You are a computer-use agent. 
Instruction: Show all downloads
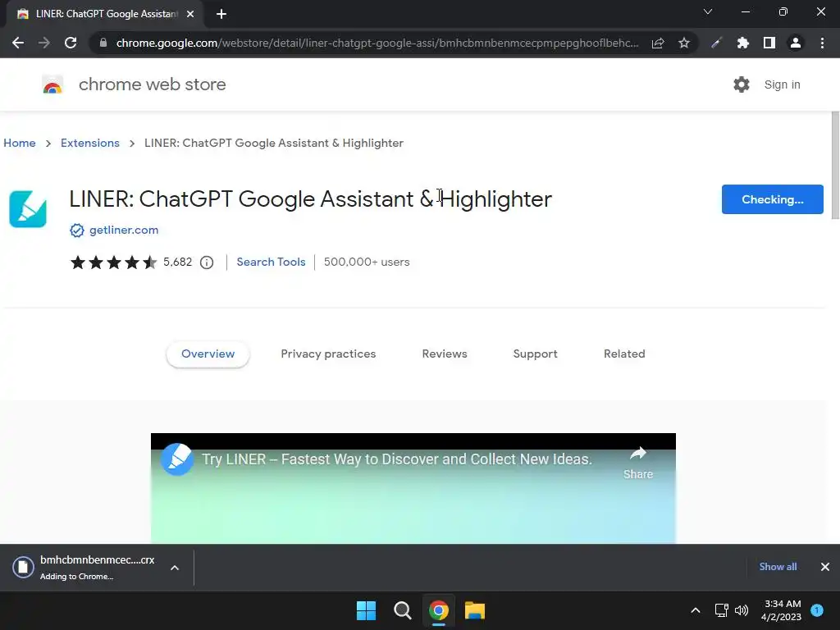778,567
